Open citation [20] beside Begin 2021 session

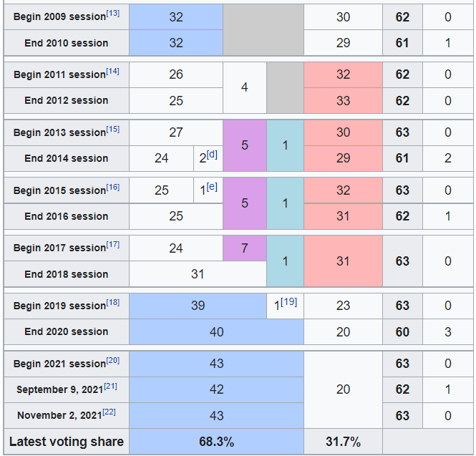113,361
